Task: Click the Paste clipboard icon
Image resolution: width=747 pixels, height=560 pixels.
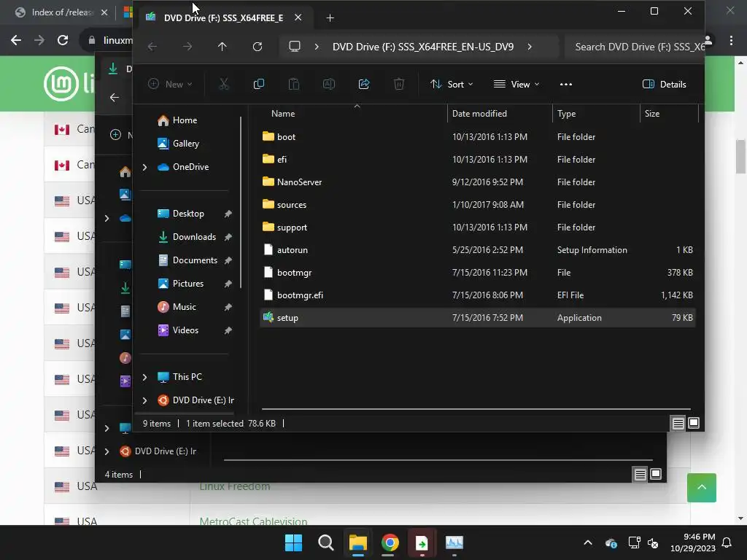Action: coord(294,85)
